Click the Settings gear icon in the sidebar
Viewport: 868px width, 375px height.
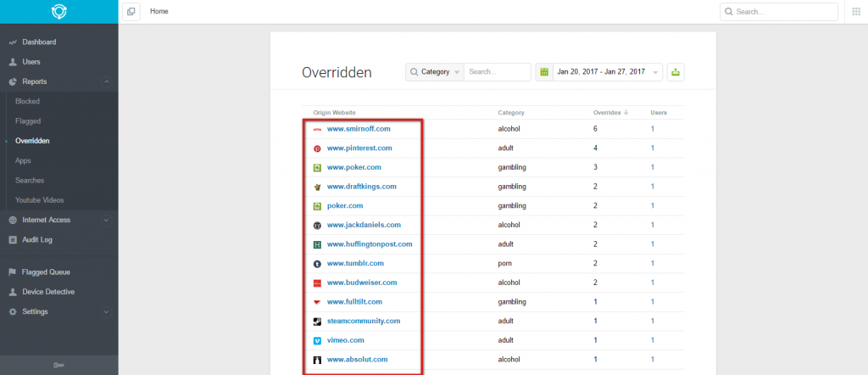13,312
